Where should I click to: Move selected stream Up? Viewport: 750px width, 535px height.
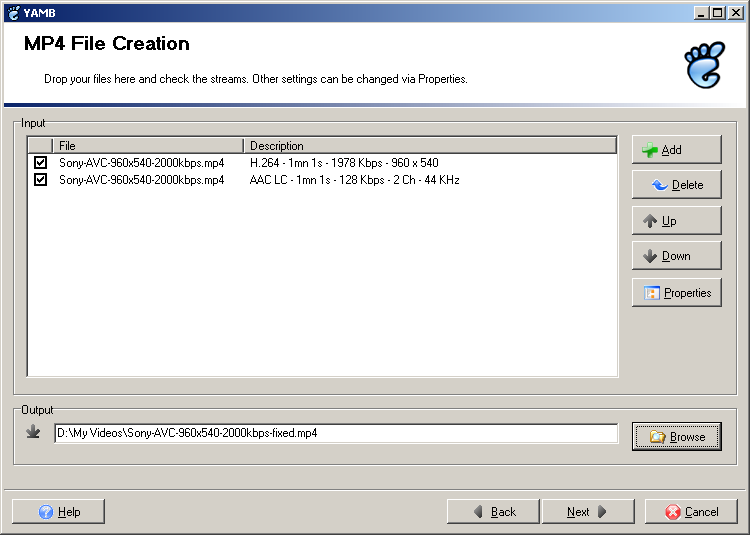(x=676, y=221)
